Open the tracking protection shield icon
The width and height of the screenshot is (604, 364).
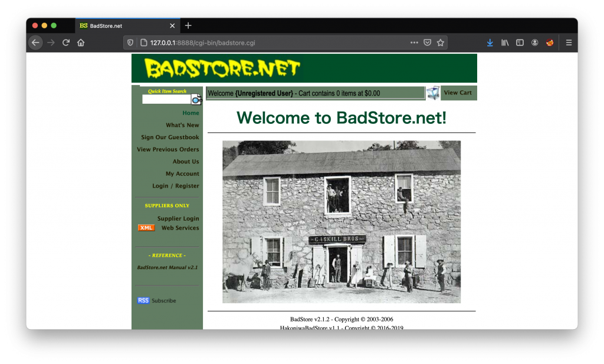pyautogui.click(x=130, y=42)
